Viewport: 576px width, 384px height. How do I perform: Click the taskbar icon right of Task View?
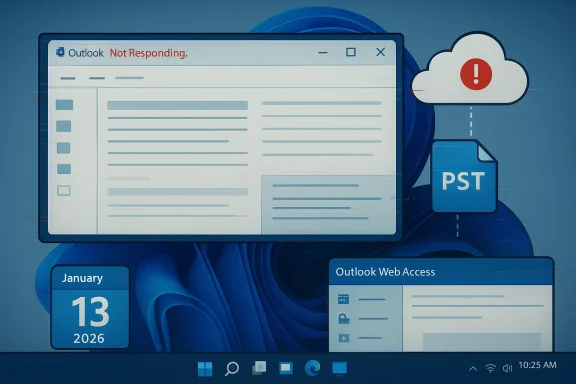(x=286, y=368)
